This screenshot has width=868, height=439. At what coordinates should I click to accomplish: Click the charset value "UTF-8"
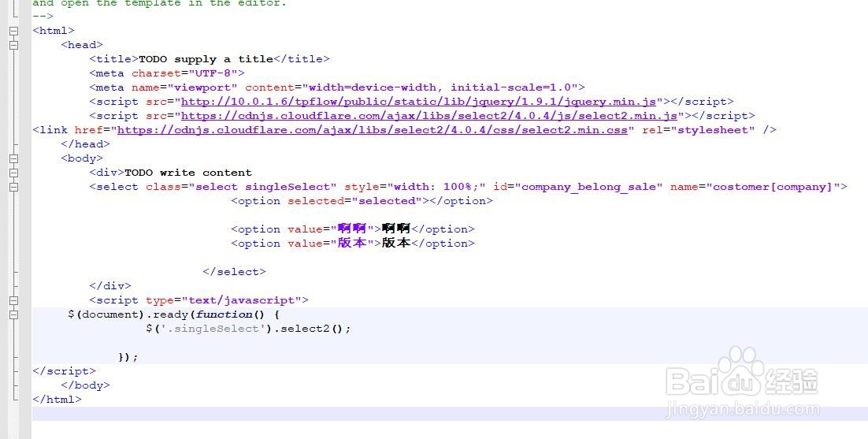[213, 73]
